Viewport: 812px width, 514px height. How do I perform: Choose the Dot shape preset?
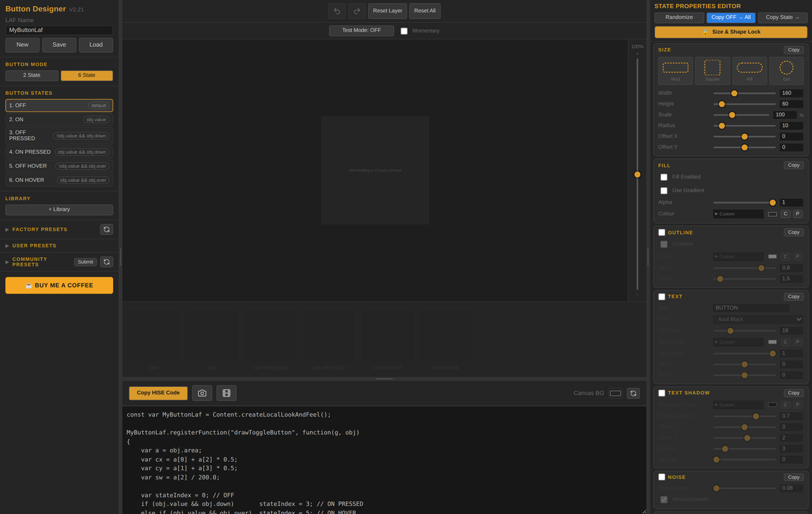point(786,70)
